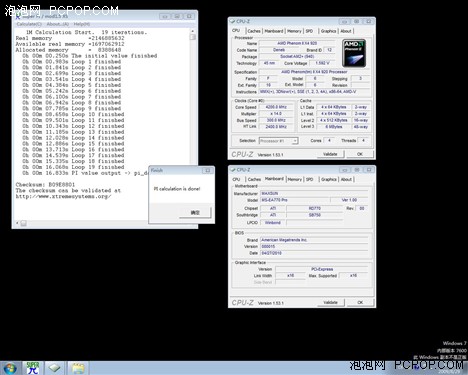The image size is (468, 375).
Task: Click the PI value output line
Action: [x=85, y=173]
